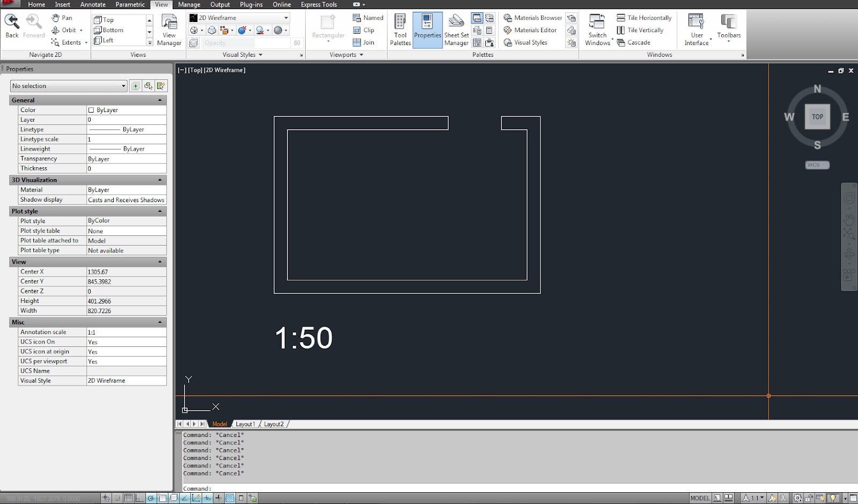Toggle snap mode in the status bar

(116, 498)
